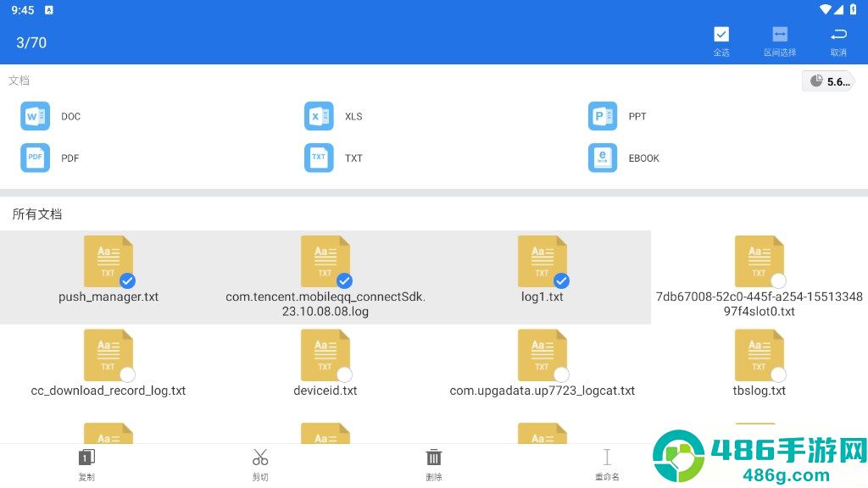868x488 pixels.
Task: Open the EBOOK category icon
Action: pyautogui.click(x=603, y=158)
